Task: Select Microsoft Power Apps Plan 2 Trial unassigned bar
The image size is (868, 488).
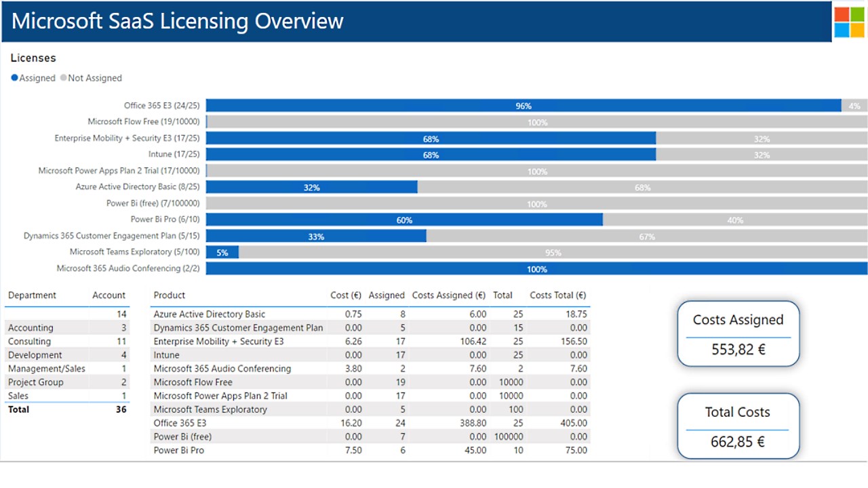Action: pyautogui.click(x=537, y=171)
